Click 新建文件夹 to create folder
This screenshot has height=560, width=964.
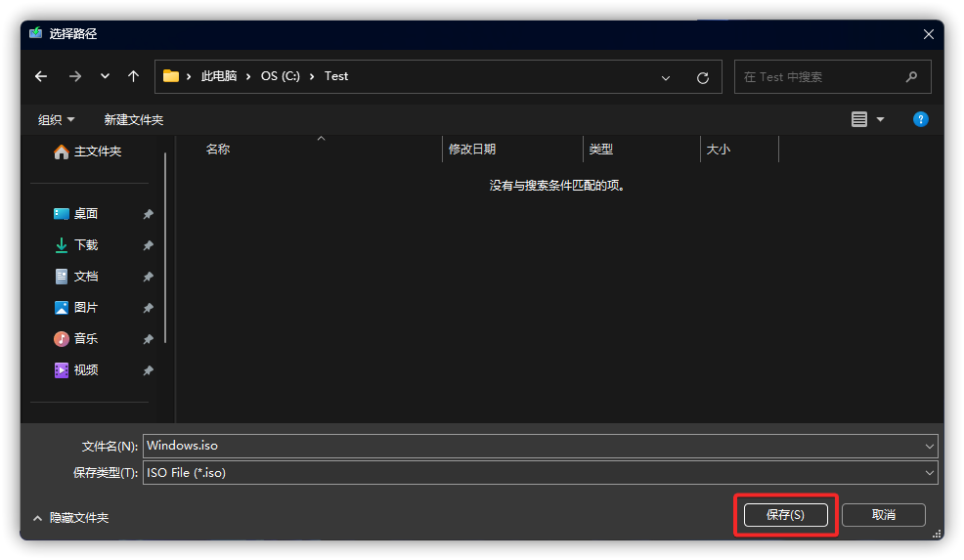tap(133, 120)
